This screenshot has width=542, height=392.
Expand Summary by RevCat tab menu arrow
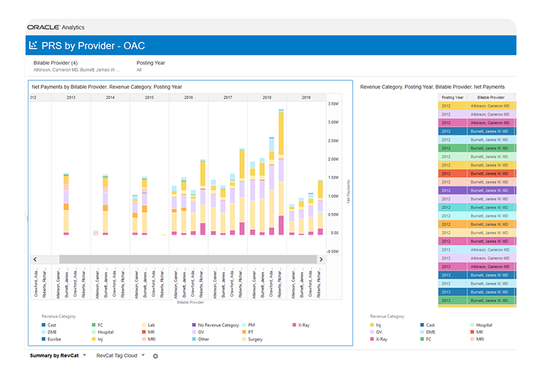pos(85,355)
